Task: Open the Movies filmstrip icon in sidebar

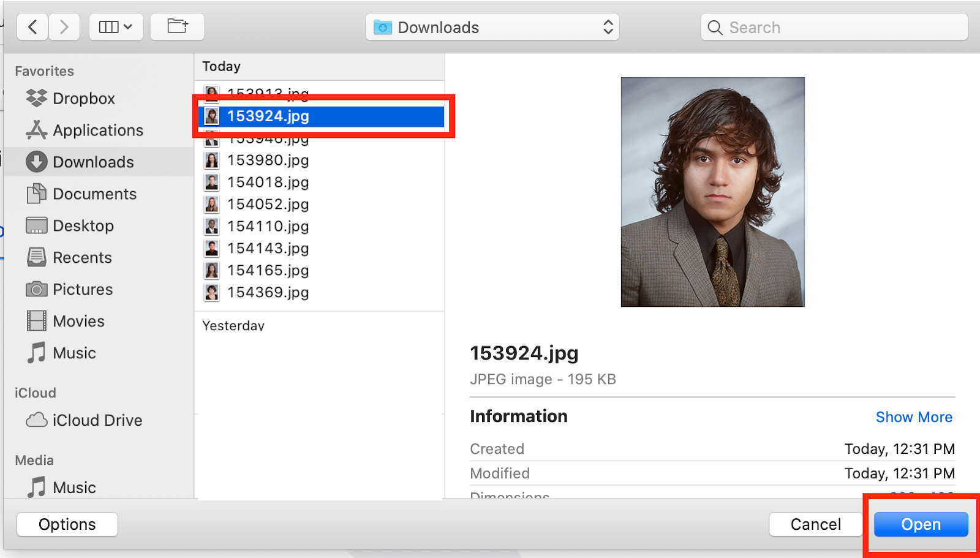Action: [x=37, y=321]
